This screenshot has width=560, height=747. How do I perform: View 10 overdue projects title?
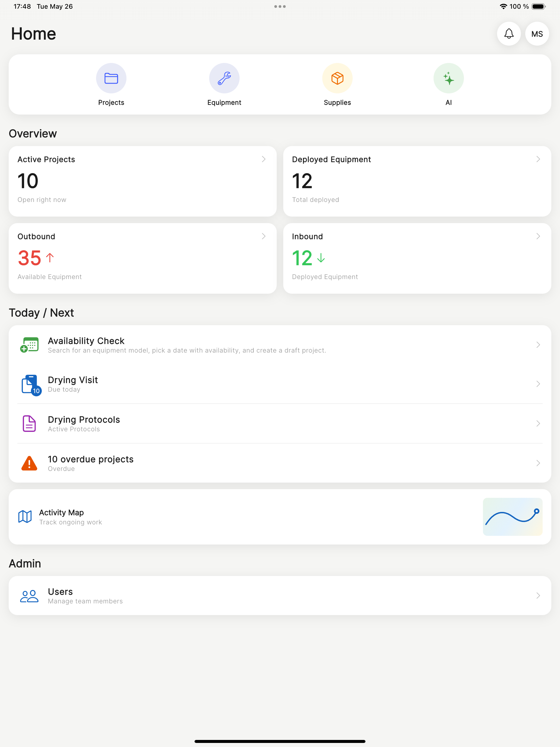(x=90, y=459)
